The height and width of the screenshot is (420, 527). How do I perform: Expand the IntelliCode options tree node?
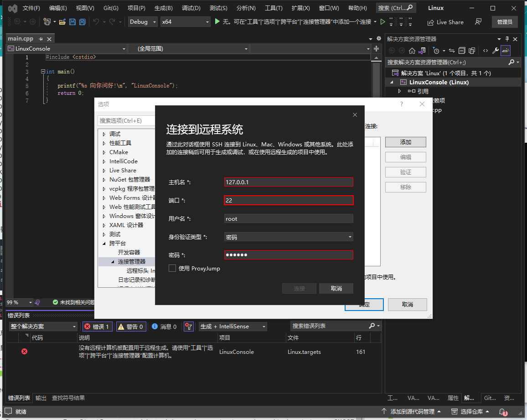tap(104, 161)
